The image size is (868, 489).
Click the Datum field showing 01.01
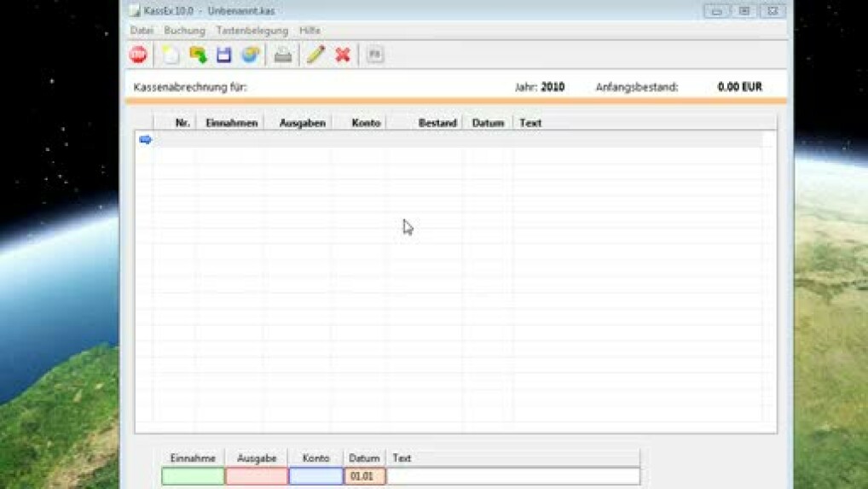tap(364, 476)
